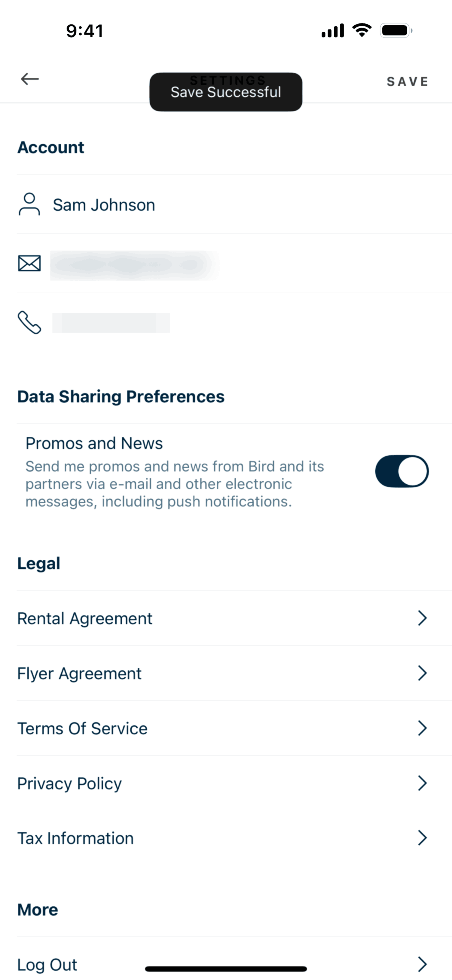
Task: Tap the Log Out option
Action: (x=47, y=964)
